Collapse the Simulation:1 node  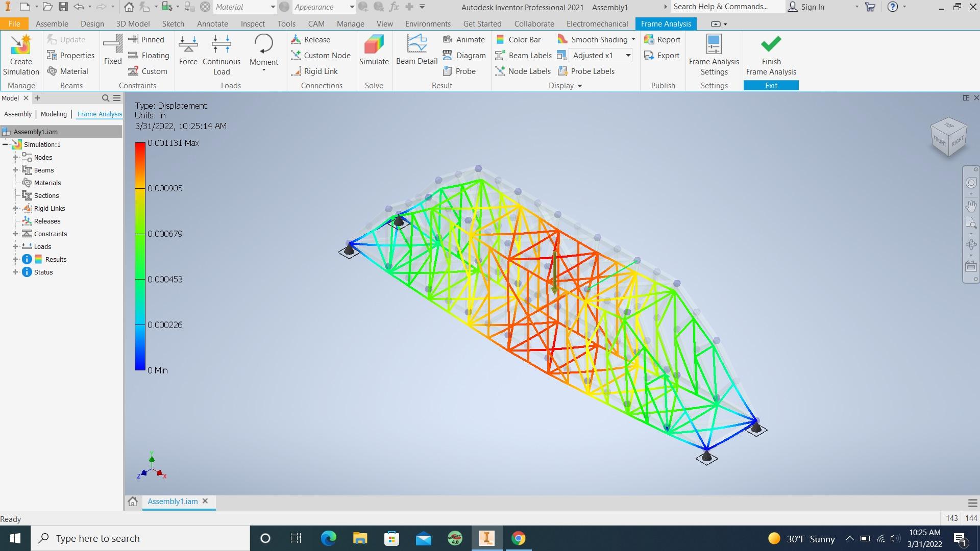tap(5, 144)
